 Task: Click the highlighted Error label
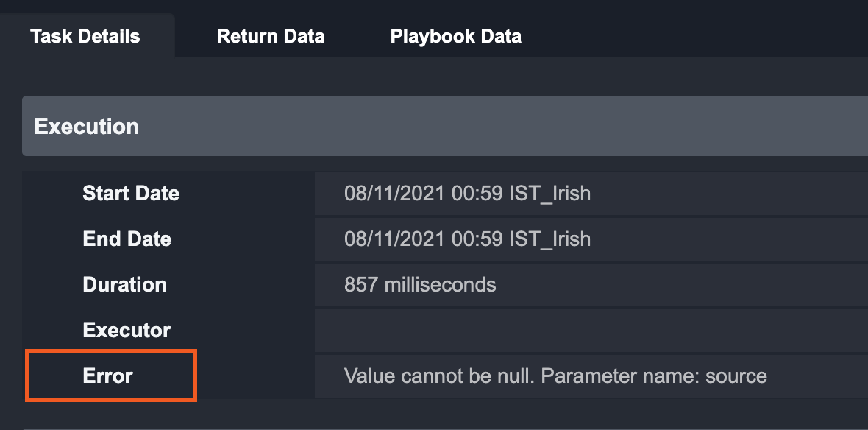click(x=108, y=376)
